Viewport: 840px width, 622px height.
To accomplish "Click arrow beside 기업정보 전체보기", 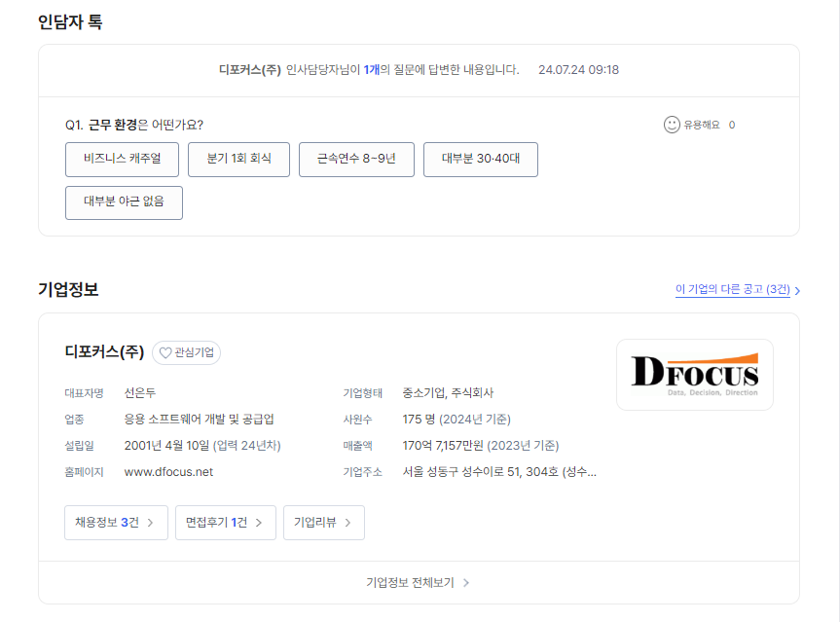I will click(466, 583).
